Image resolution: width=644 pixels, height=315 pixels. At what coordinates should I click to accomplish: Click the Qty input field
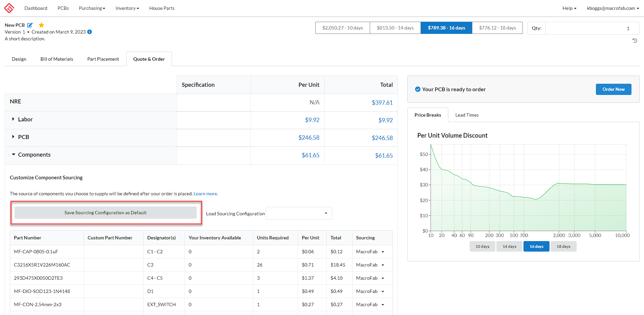tap(592, 28)
